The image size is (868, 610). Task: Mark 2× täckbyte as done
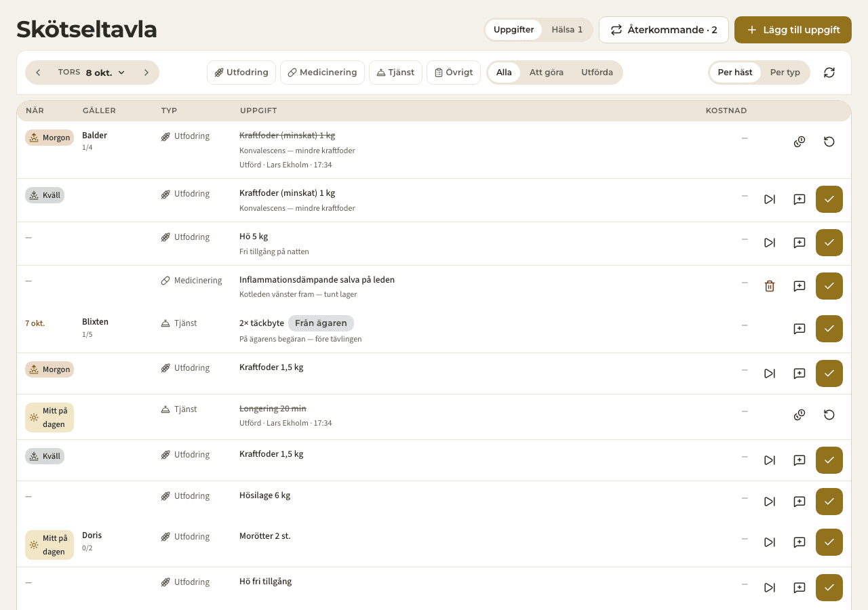point(829,329)
